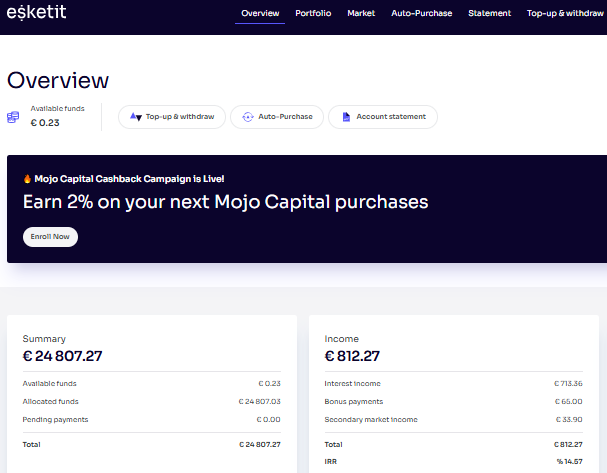Click the Auto-Purchase pill button

point(277,117)
